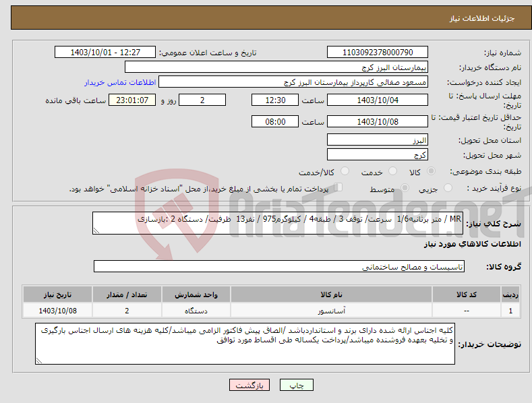Click the شرح کلی نیاز text area
The image size is (532, 403).
(x=278, y=223)
